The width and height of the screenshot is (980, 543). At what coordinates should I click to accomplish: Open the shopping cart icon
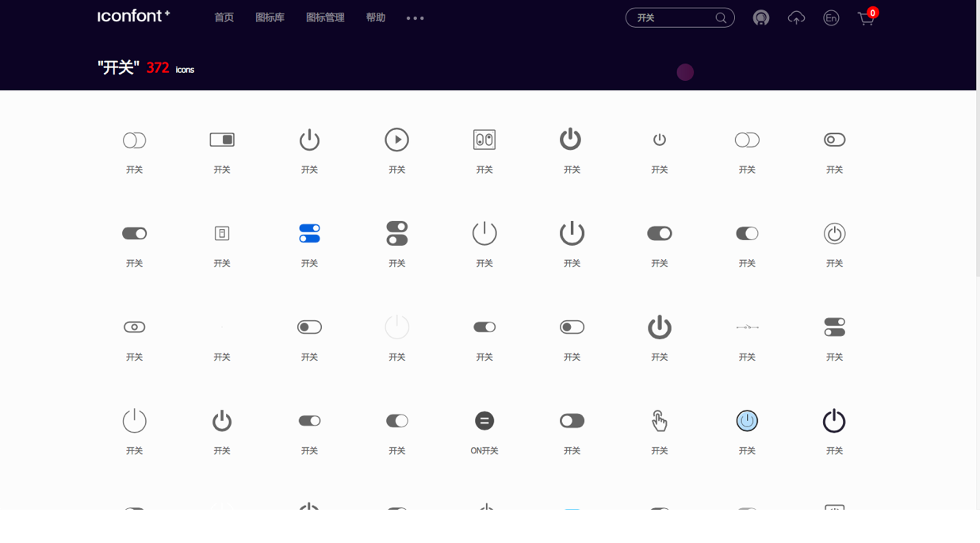[x=866, y=18]
